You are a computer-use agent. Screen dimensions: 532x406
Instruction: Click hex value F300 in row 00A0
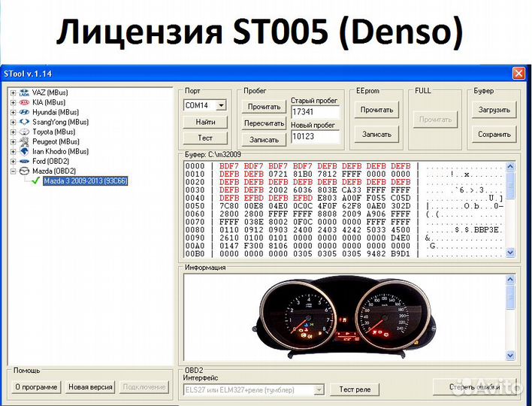pyautogui.click(x=253, y=246)
